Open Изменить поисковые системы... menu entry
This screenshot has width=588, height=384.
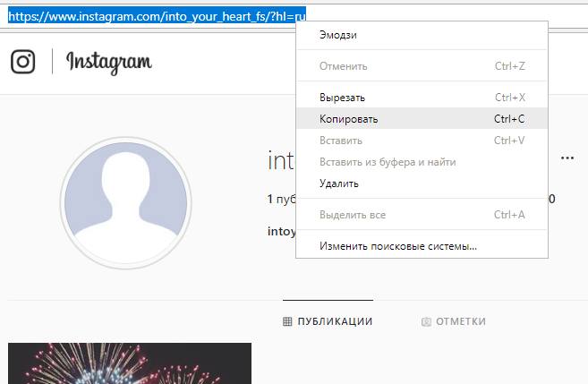tap(422, 246)
